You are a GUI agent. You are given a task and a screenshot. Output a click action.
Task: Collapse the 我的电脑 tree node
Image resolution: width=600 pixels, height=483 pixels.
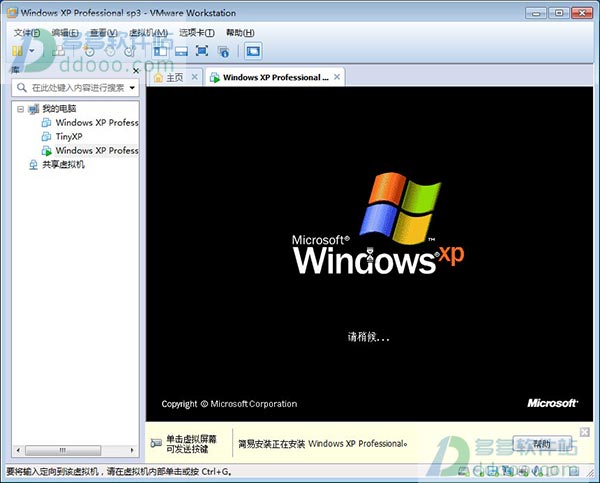(20, 109)
